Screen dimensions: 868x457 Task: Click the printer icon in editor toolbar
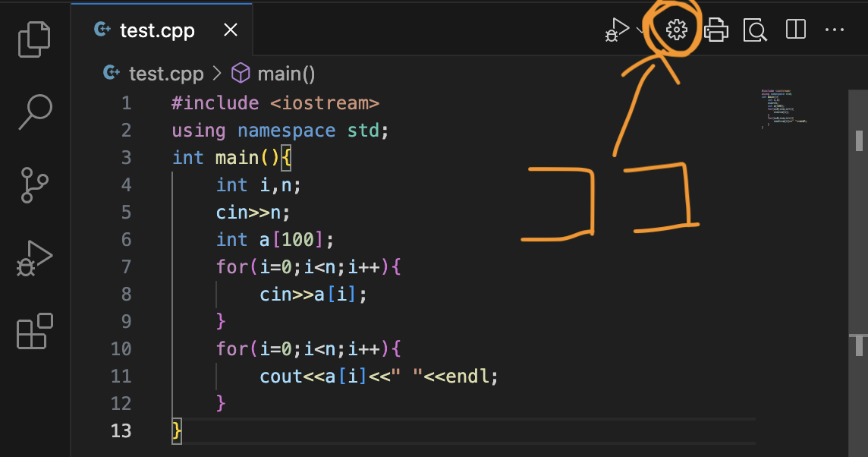pos(715,30)
